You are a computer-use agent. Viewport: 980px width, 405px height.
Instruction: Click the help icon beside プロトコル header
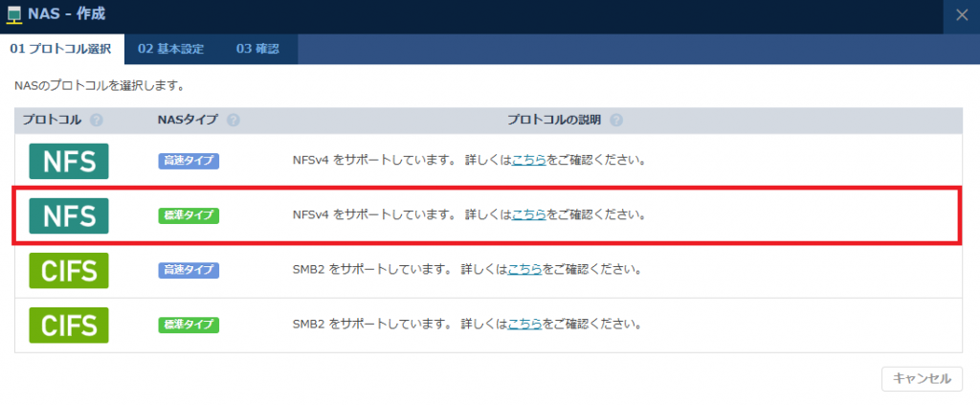(x=96, y=120)
